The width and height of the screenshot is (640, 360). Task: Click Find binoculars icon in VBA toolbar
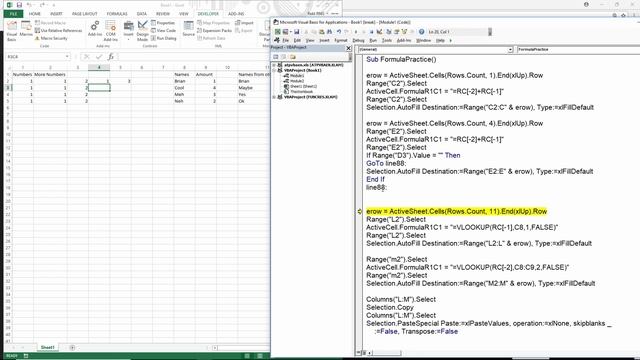[x=330, y=32]
